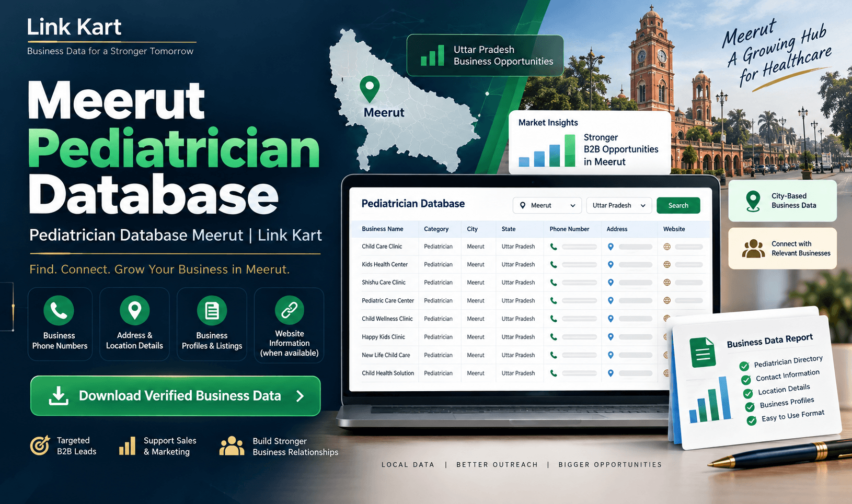This screenshot has width=852, height=504.
Task: Click the green Search button
Action: 678,205
